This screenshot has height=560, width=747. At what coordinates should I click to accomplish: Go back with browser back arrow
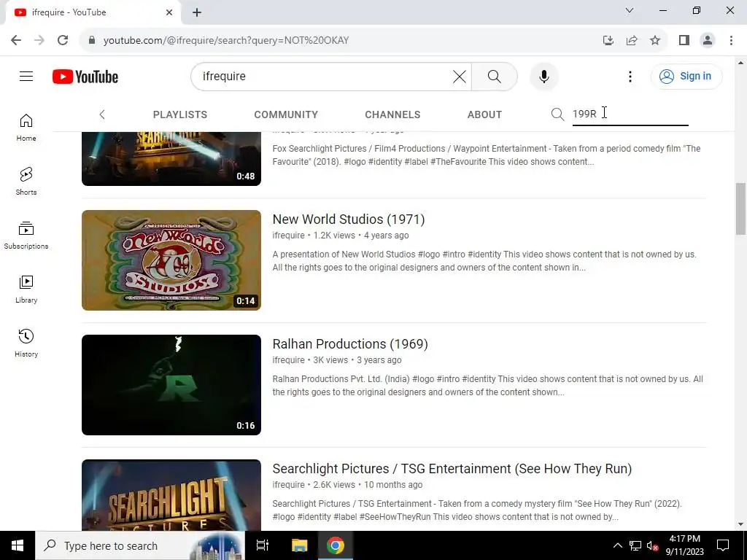pyautogui.click(x=16, y=40)
